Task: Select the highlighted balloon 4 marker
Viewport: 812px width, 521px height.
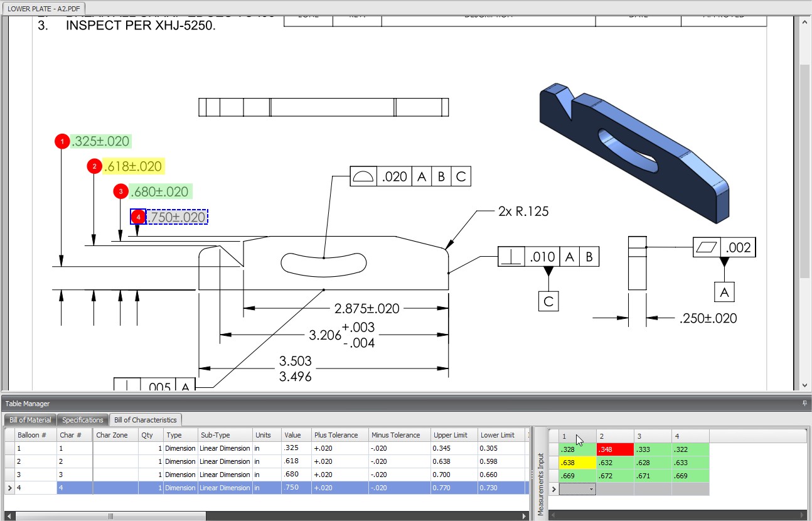Action: coord(138,217)
